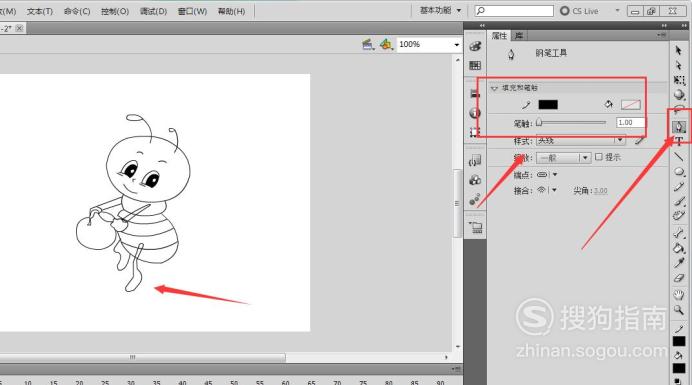Open the Project panel icon
Viewport: 692px width, 385px height.
[x=476, y=228]
